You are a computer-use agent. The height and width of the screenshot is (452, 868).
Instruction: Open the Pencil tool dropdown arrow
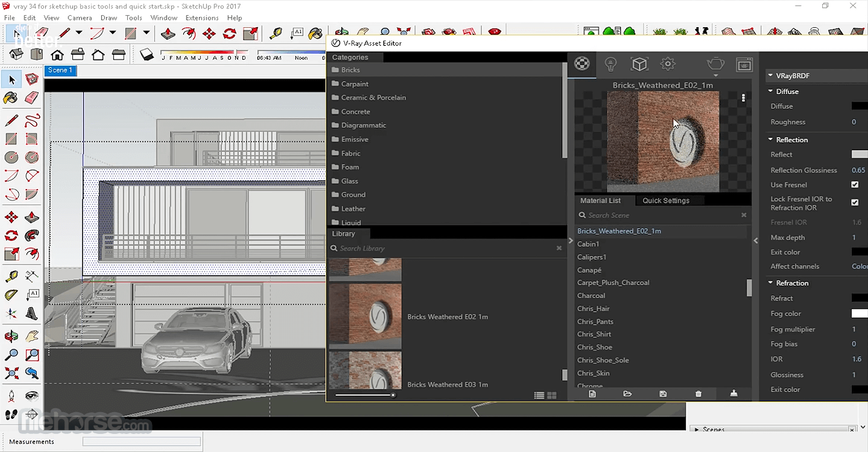click(78, 33)
